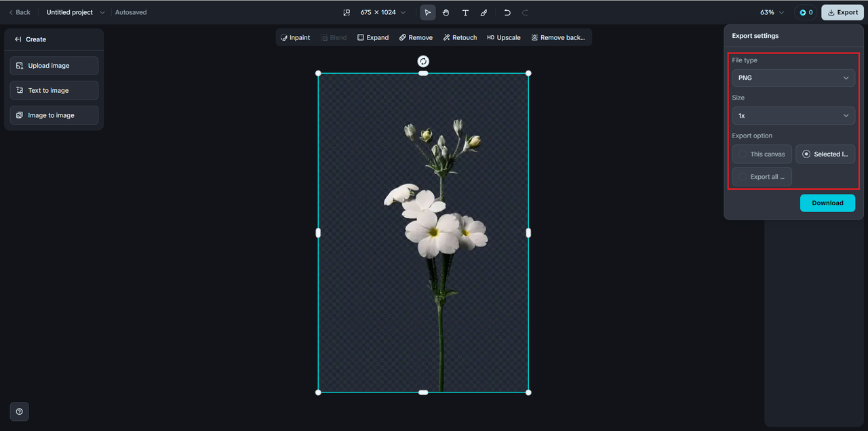The image size is (868, 431).
Task: Click the Download button
Action: click(827, 203)
